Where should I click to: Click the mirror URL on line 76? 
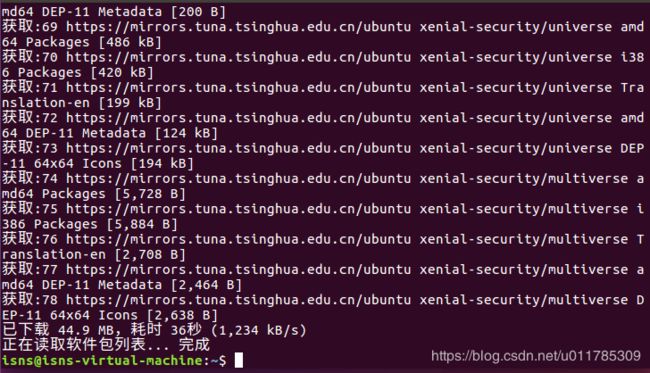(239, 239)
